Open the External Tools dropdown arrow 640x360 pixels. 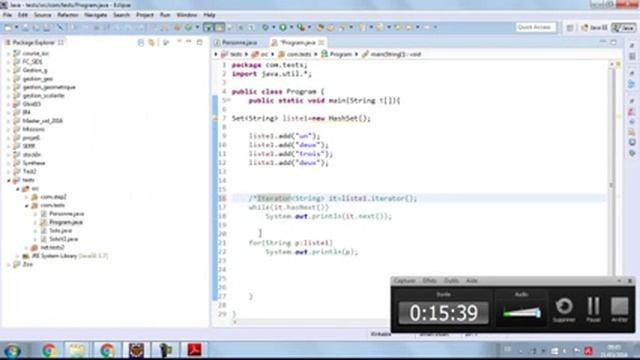309,27
